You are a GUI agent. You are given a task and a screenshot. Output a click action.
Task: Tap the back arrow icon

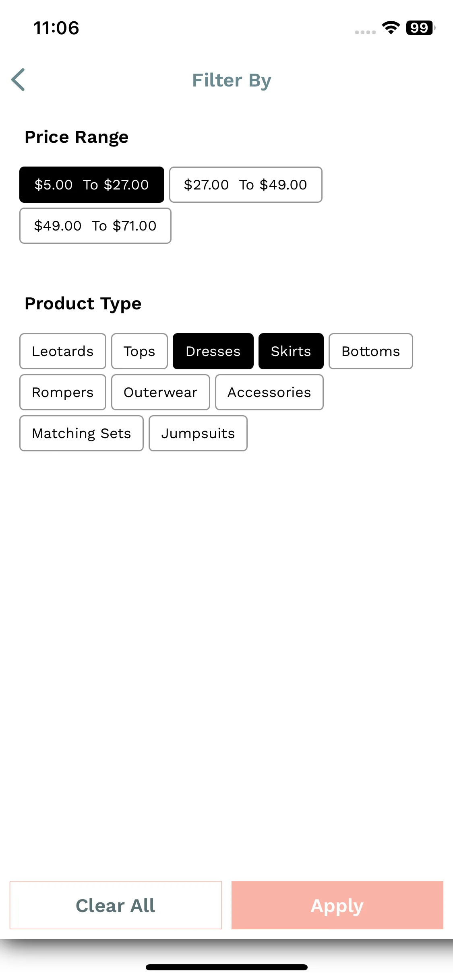pos(18,80)
